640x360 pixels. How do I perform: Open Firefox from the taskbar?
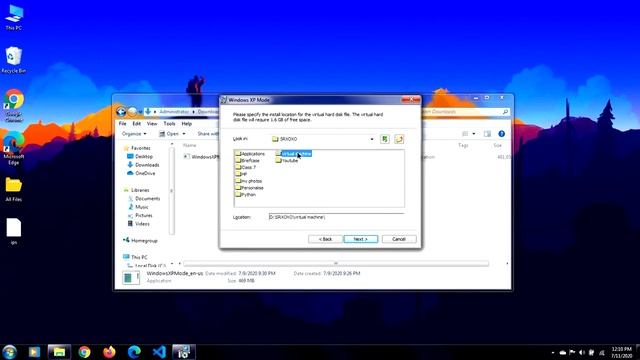(109, 352)
